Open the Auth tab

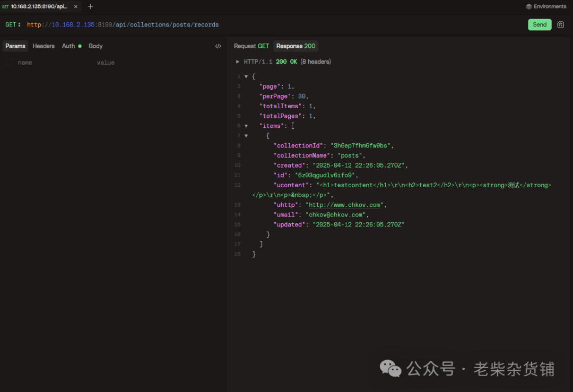coord(71,46)
